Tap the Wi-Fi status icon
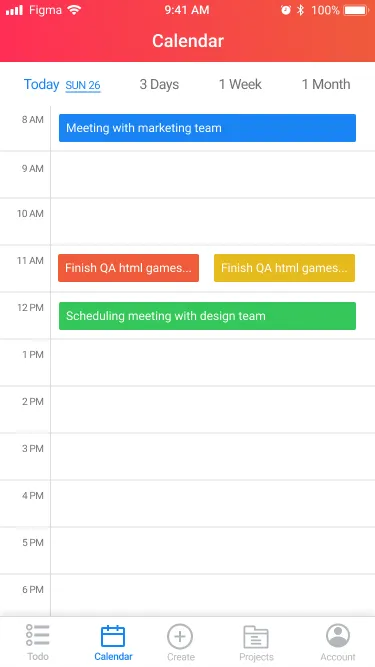The image size is (375, 667). 74,10
